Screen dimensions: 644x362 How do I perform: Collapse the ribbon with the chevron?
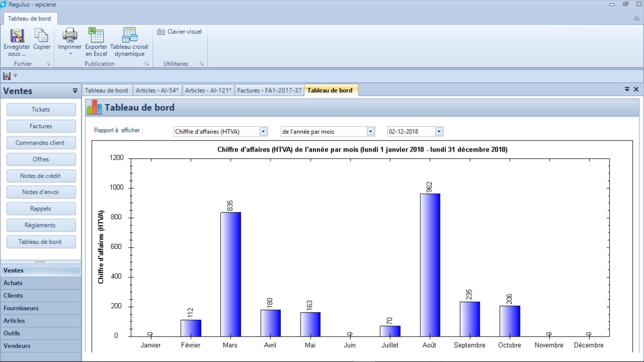coord(637,18)
